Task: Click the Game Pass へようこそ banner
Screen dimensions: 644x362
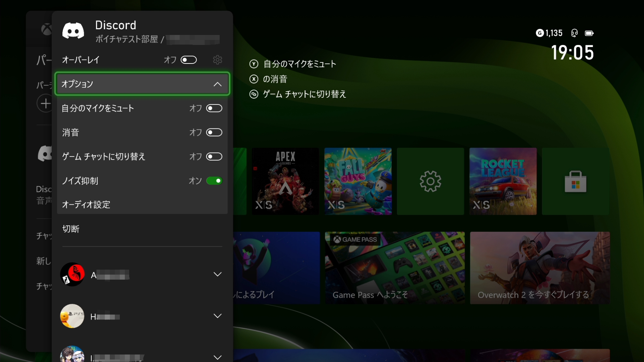Action: click(x=394, y=268)
